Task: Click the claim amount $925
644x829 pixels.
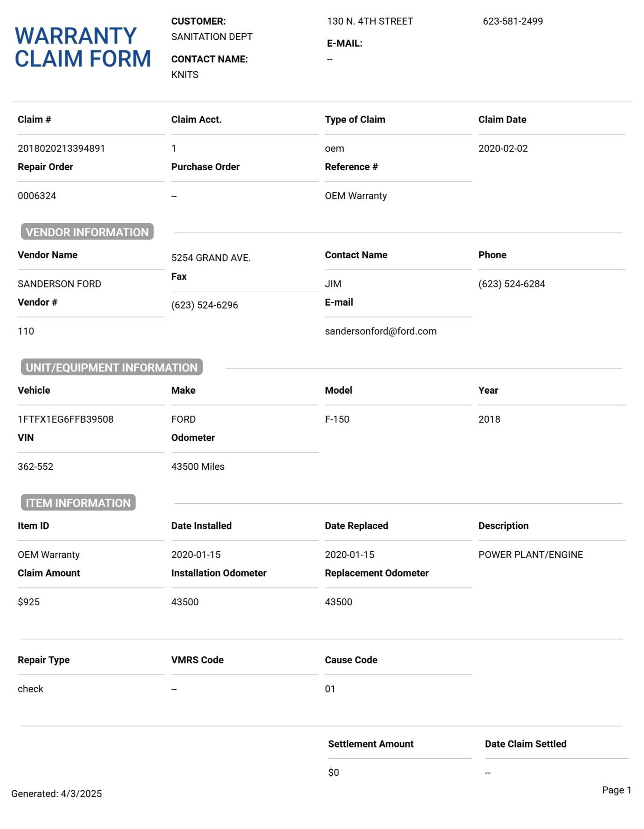Action: tap(29, 602)
